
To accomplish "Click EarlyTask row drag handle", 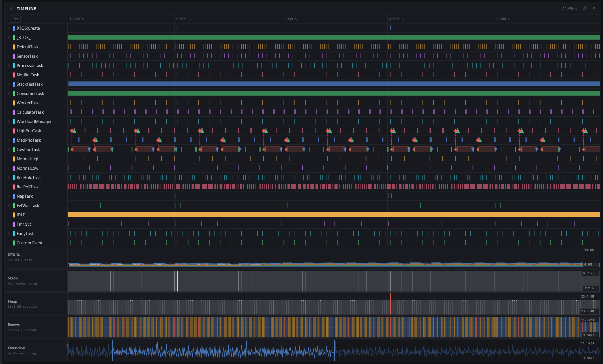I will tap(9, 234).
